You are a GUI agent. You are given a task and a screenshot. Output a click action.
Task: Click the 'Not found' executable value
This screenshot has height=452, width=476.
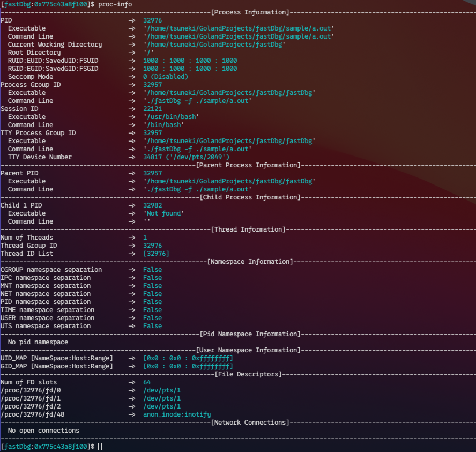point(163,213)
